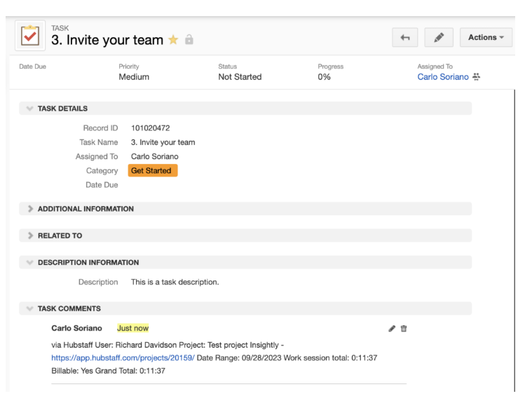Click the Record ID value 101020472
The width and height of the screenshot is (532, 396).
(x=150, y=128)
